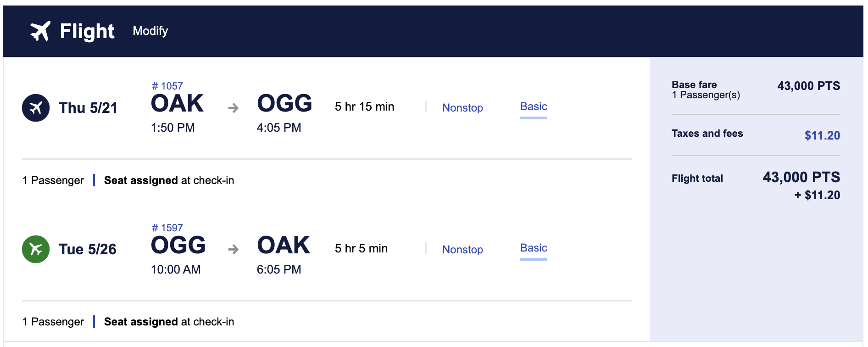
Task: Click the $11.20 taxes and fees amount
Action: click(822, 135)
